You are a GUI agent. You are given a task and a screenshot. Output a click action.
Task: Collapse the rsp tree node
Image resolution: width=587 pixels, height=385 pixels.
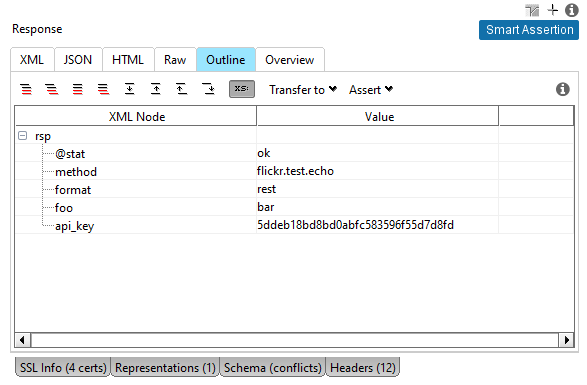pyautogui.click(x=22, y=136)
